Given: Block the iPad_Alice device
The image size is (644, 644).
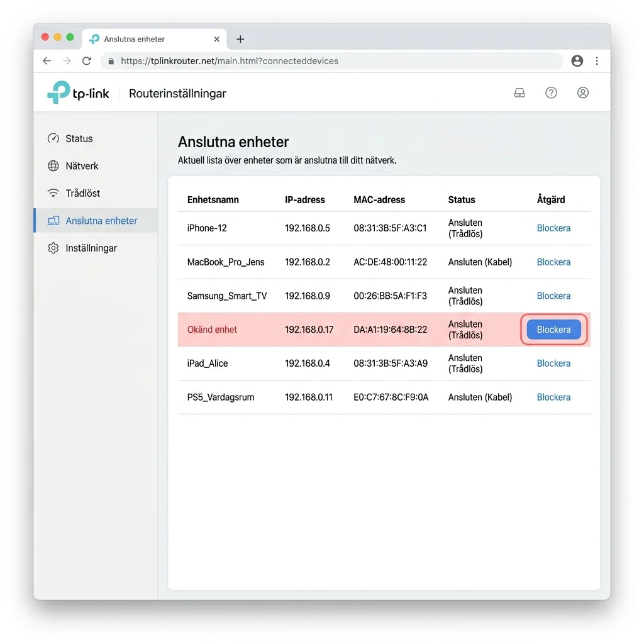Looking at the screenshot, I should point(553,364).
